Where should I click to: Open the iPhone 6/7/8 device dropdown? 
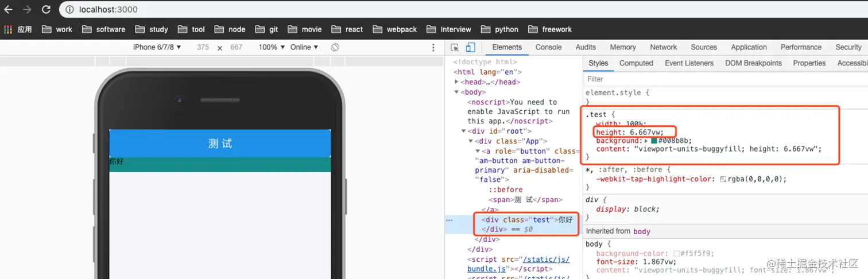157,47
